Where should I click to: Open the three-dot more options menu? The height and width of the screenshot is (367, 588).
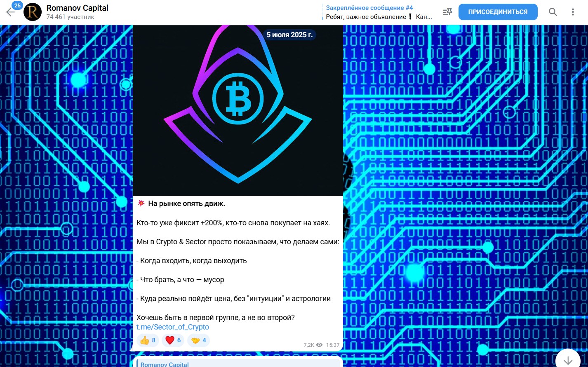(x=573, y=12)
